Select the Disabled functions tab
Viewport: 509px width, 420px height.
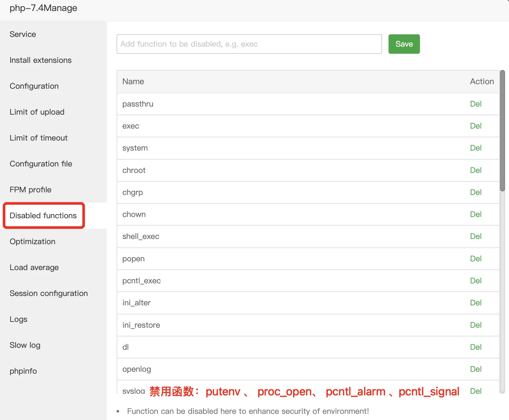pyautogui.click(x=43, y=216)
